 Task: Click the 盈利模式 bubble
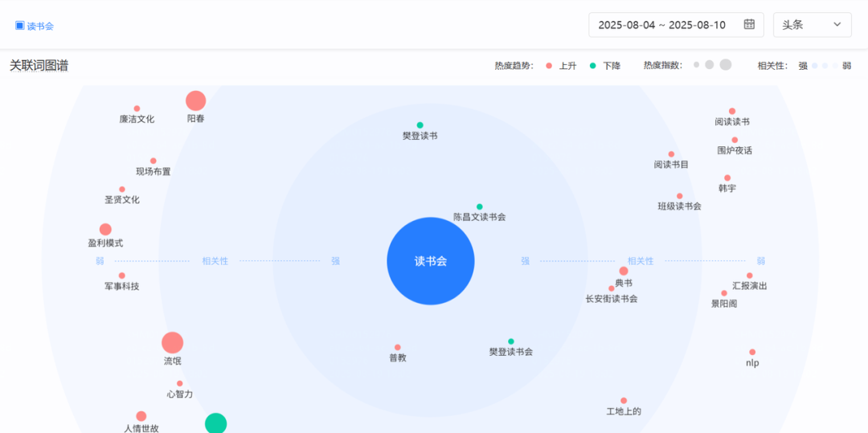105,229
